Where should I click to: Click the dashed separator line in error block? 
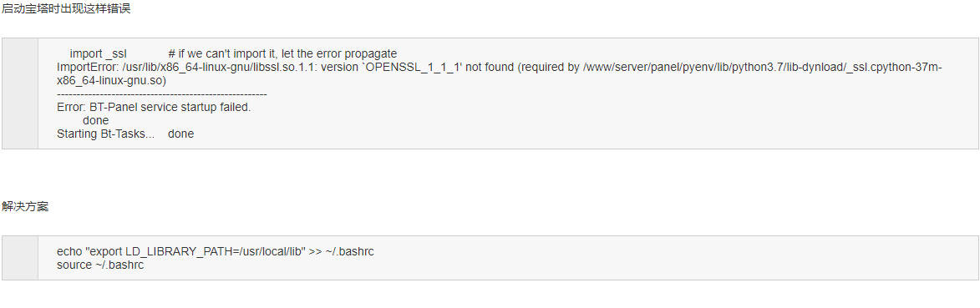coord(162,93)
